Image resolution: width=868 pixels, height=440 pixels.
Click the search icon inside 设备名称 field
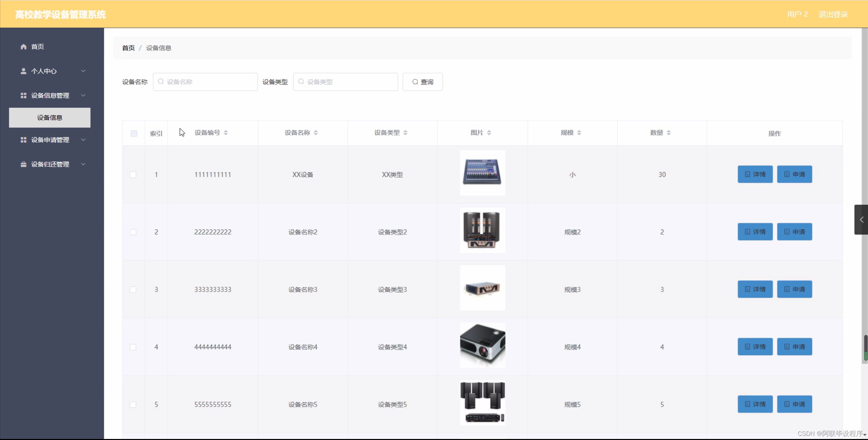click(x=160, y=82)
